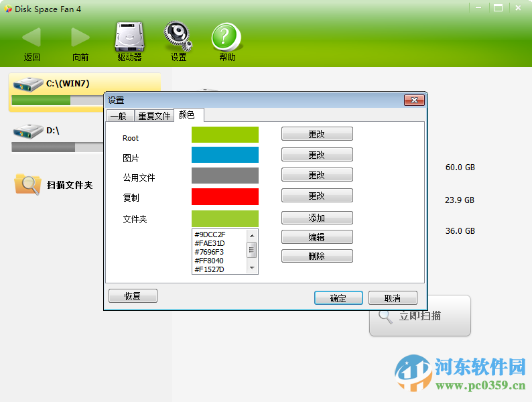
Task: Open the 驱动器 drives icon
Action: [x=129, y=37]
